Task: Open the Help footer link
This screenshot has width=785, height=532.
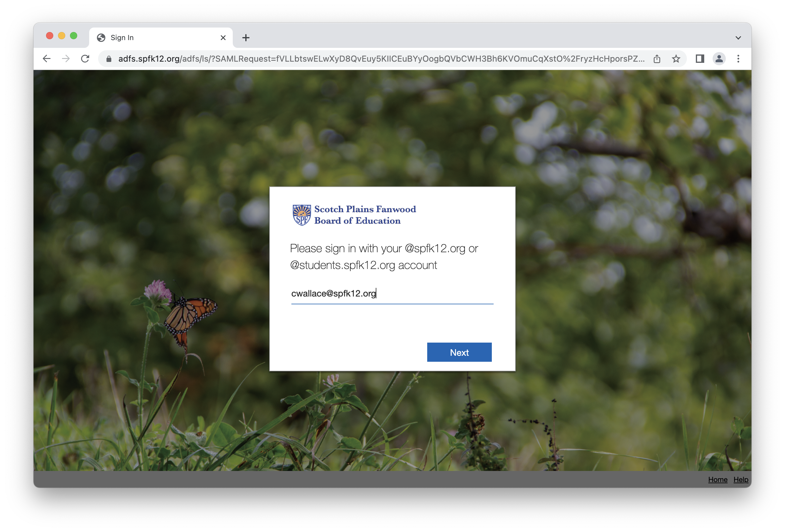Action: coord(740,479)
